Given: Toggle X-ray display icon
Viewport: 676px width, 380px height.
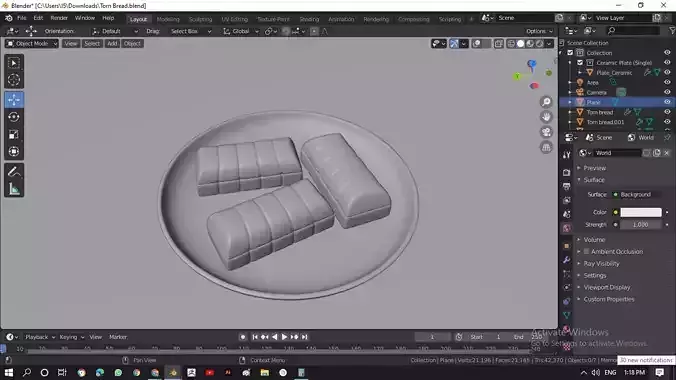Looking at the screenshot, I should click(x=499, y=44).
